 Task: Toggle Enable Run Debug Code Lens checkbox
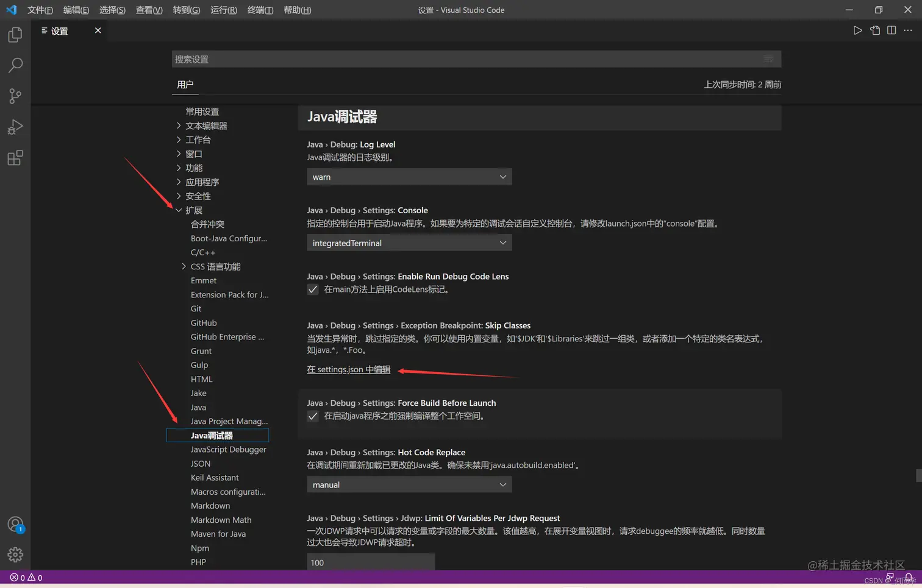(x=313, y=289)
